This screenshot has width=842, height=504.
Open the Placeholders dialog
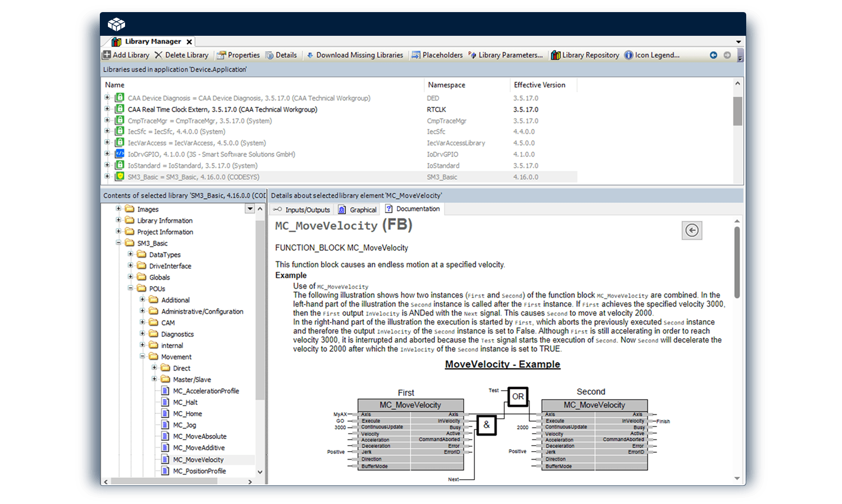[x=437, y=55]
